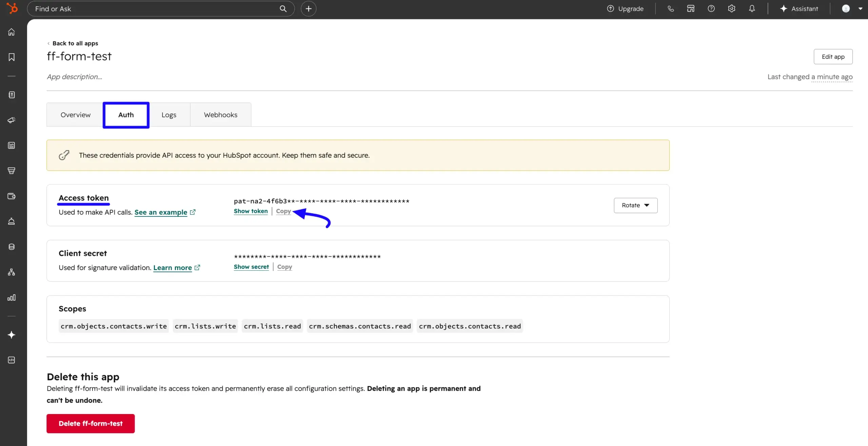Screen dimensions: 868x446
Task: Open the Learn more link
Action: 173,268
